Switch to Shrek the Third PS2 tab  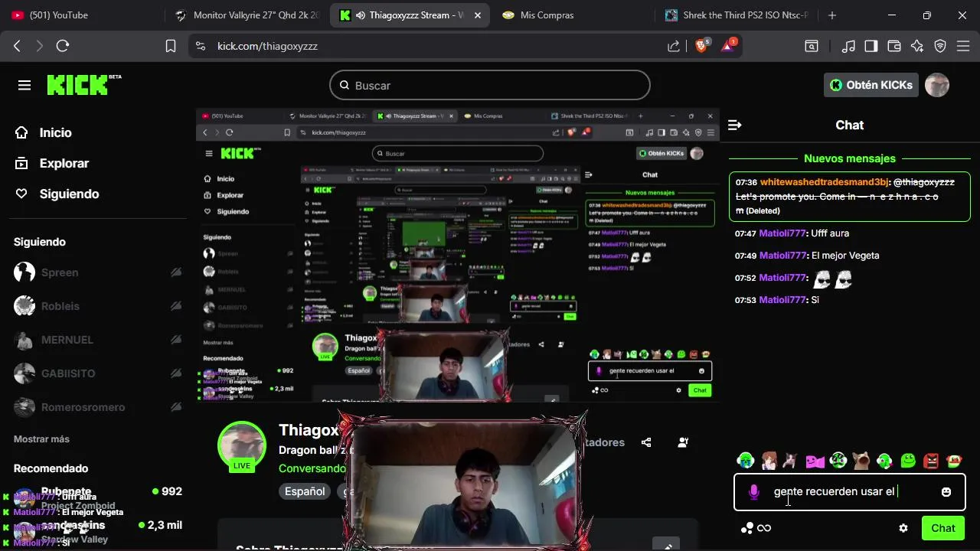click(735, 15)
